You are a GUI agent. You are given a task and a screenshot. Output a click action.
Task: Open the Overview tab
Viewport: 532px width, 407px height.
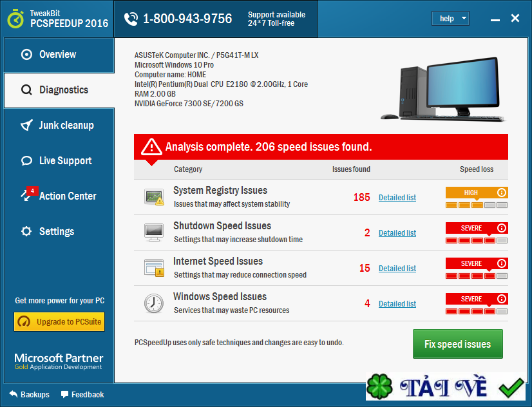(x=59, y=55)
